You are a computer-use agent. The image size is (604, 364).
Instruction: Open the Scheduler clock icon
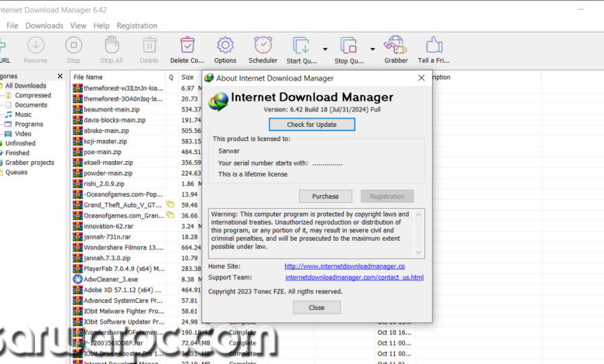click(263, 45)
